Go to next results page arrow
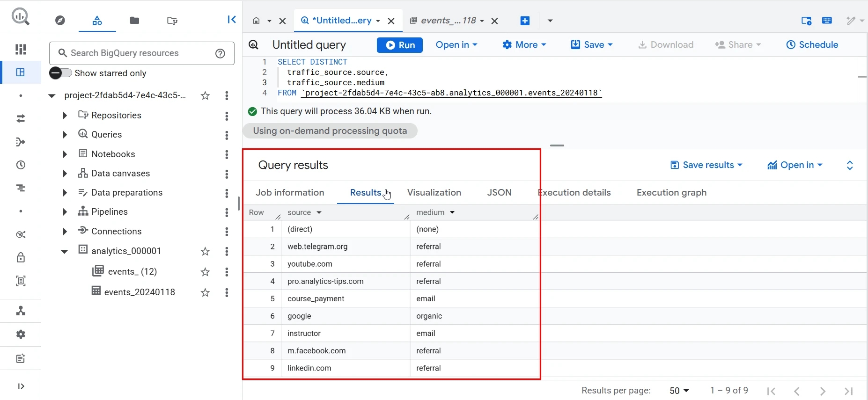This screenshot has width=868, height=400. pyautogui.click(x=823, y=391)
